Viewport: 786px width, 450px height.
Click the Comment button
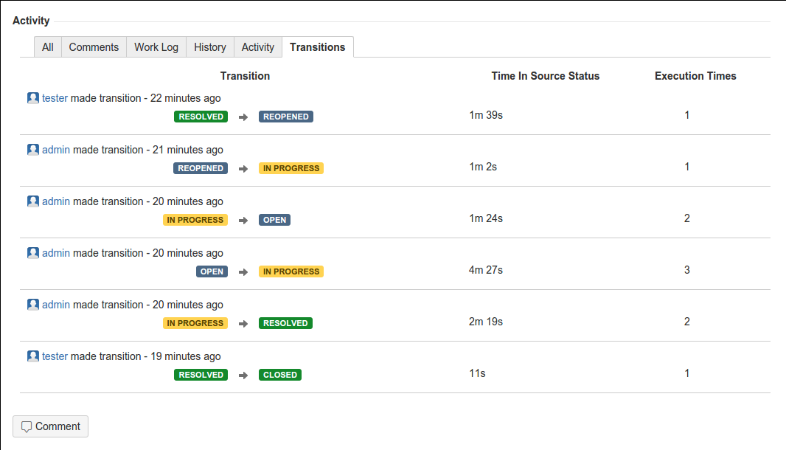click(x=51, y=426)
